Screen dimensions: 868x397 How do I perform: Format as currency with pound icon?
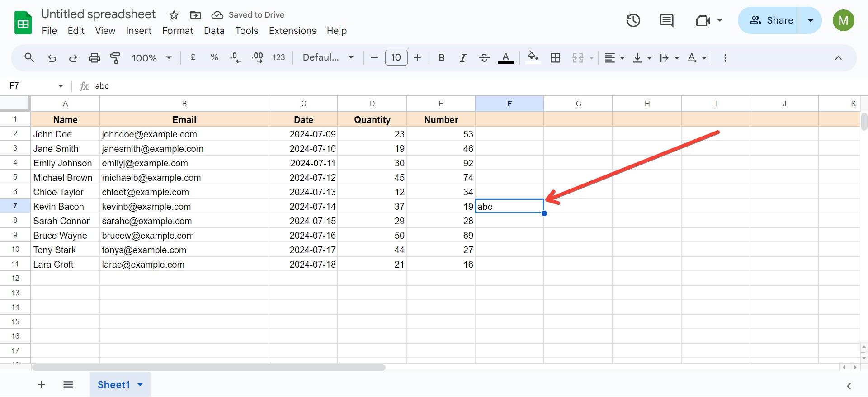193,57
